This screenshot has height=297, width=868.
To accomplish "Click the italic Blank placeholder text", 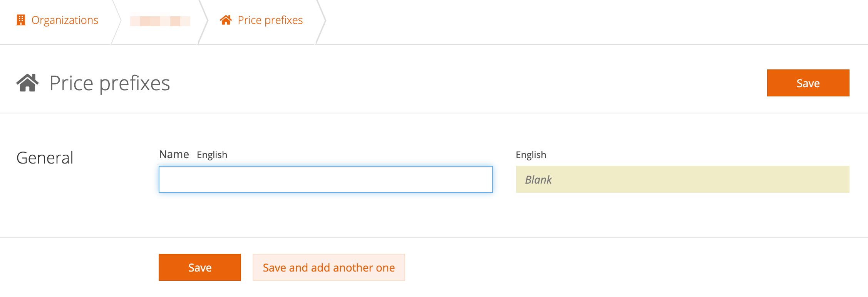I will click(x=538, y=180).
